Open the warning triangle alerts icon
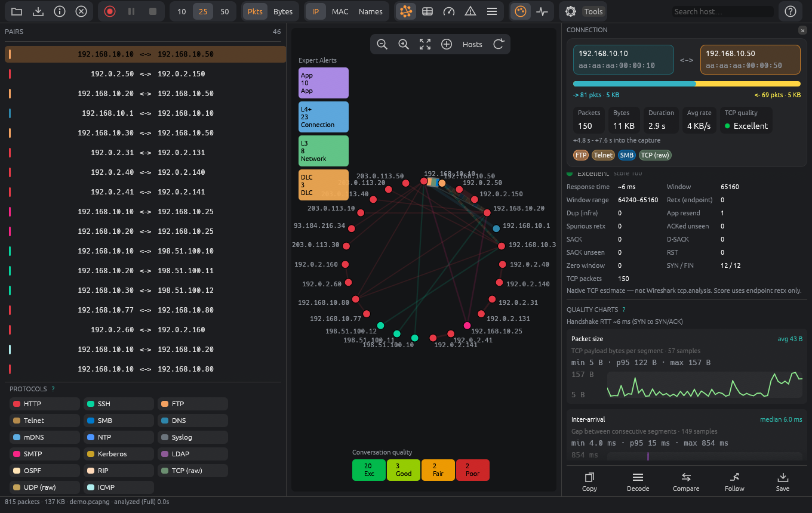 pos(470,11)
